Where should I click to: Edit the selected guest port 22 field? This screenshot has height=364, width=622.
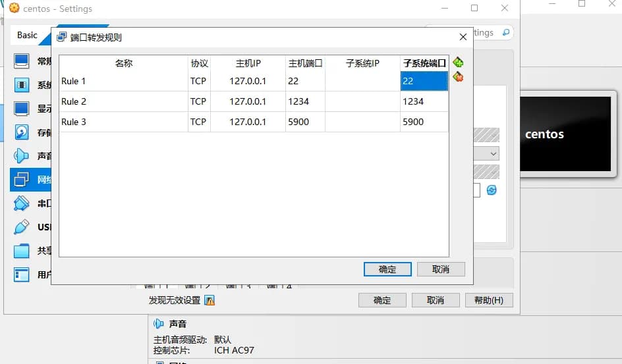click(424, 81)
